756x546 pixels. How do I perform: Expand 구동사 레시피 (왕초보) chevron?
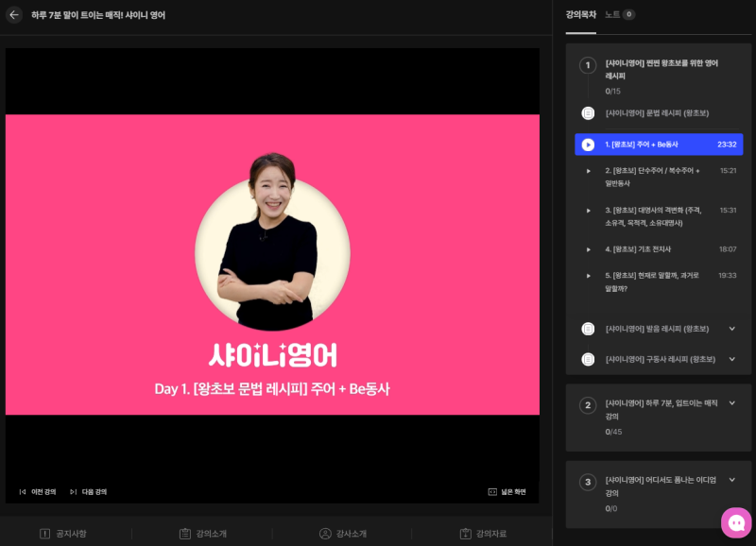[x=731, y=359]
